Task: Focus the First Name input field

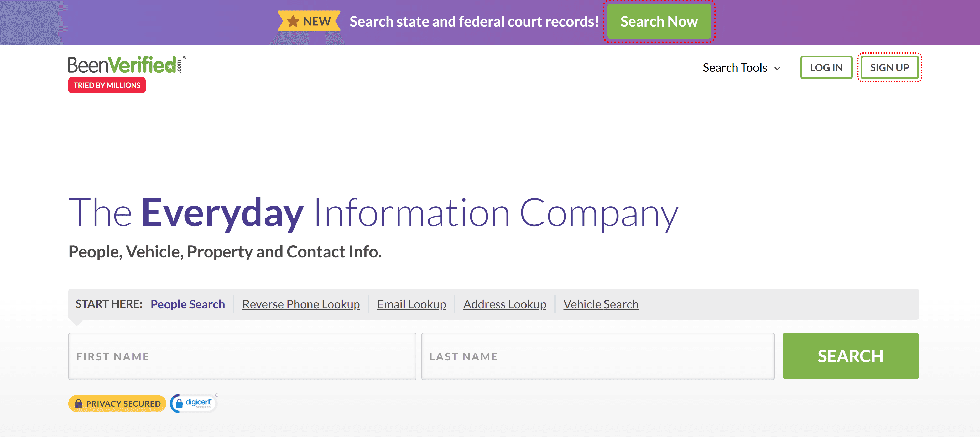Action: point(242,356)
